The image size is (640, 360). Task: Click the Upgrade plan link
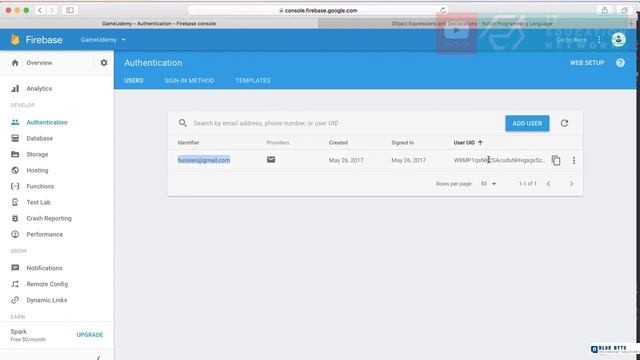coord(90,335)
